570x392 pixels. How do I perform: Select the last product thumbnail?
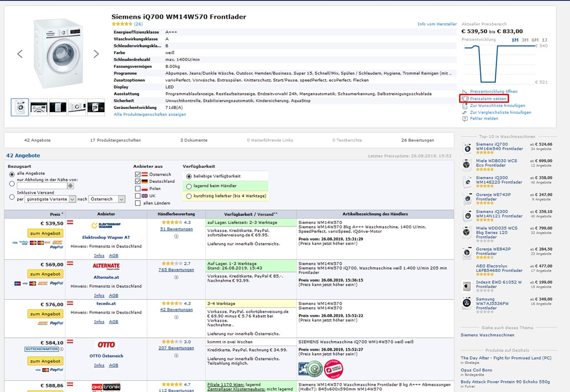point(96,107)
